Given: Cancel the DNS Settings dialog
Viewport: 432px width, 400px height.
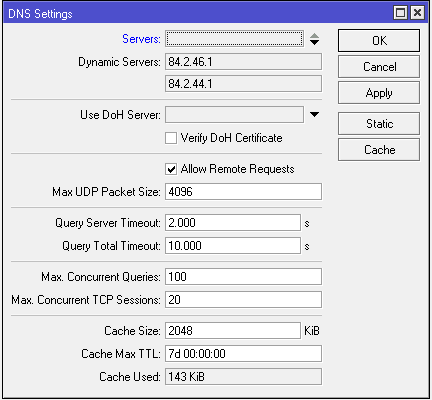Looking at the screenshot, I should click(379, 67).
